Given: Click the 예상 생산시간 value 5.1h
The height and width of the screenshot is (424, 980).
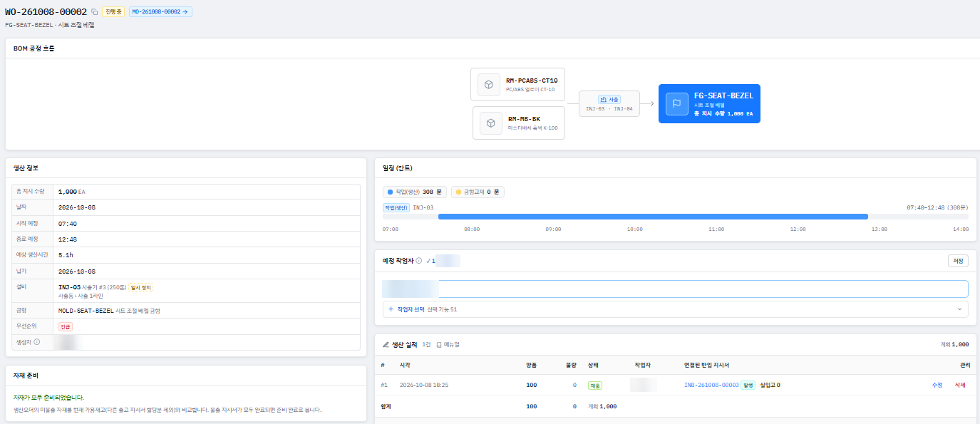Looking at the screenshot, I should [x=66, y=255].
